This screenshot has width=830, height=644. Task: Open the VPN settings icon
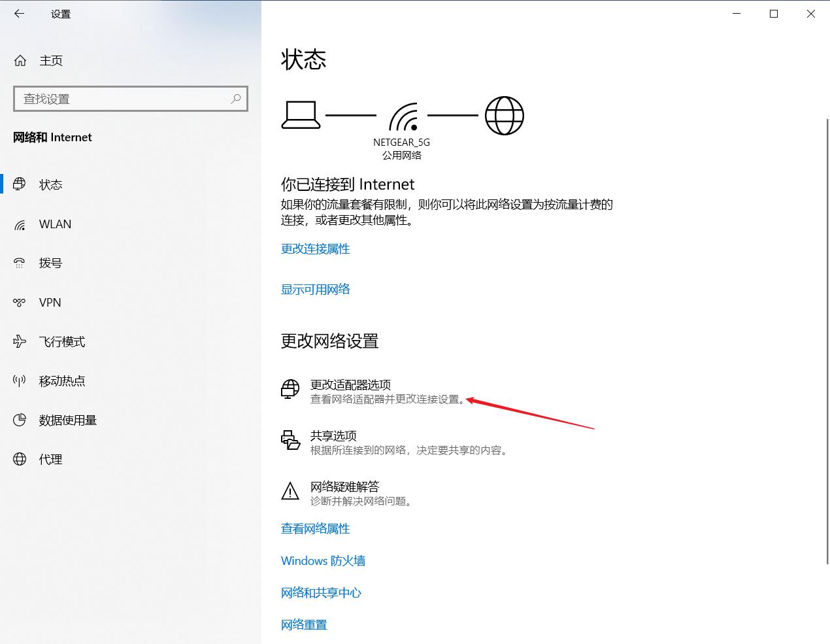click(x=20, y=302)
